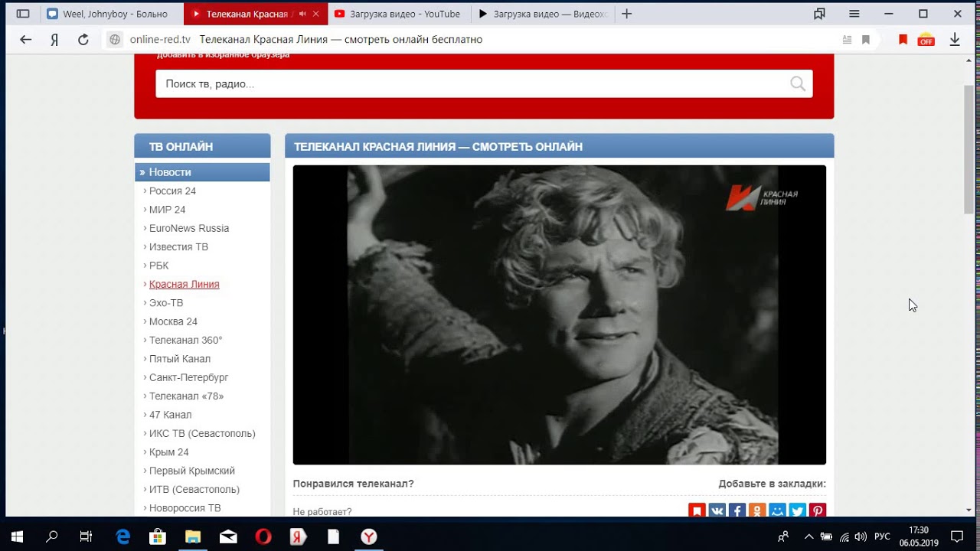Switch to Загрузка видео - YouTube tab
This screenshot has width=980, height=551.
[x=398, y=14]
